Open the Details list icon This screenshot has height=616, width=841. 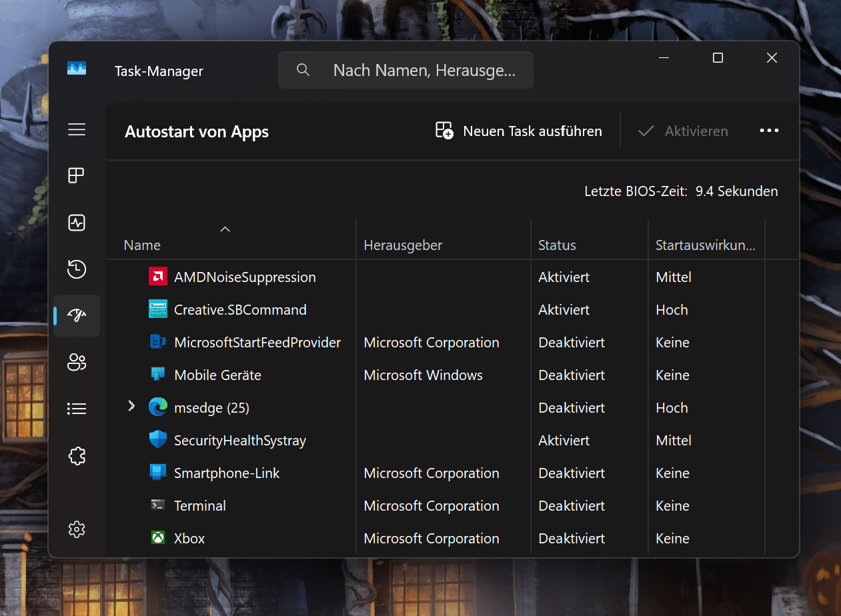coord(77,409)
